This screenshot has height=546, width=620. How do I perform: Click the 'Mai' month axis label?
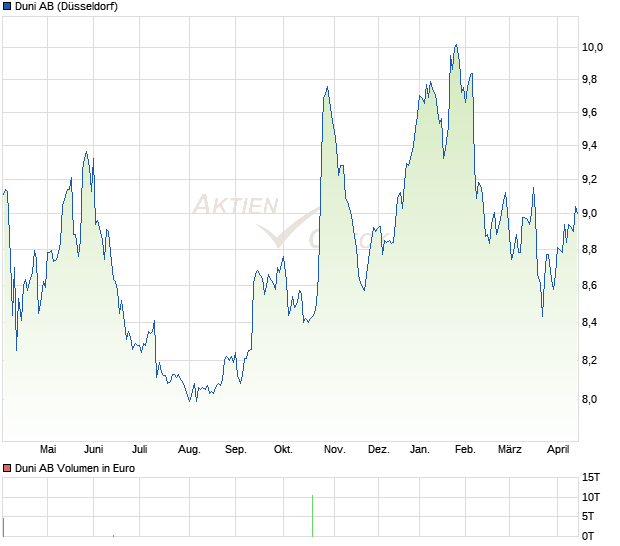pyautogui.click(x=48, y=450)
